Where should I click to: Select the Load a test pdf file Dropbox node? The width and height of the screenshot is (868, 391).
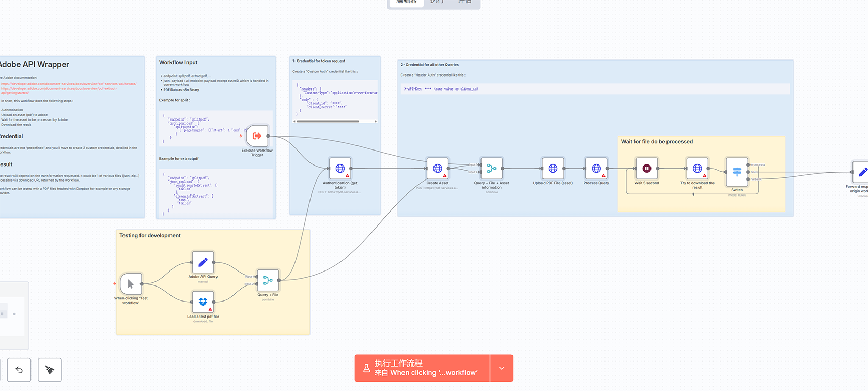[x=203, y=302]
